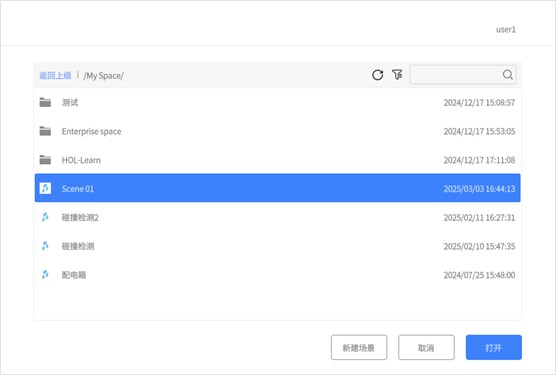The width and height of the screenshot is (556, 375).
Task: Click the 碰撞检测 scene file icon
Action: click(45, 246)
